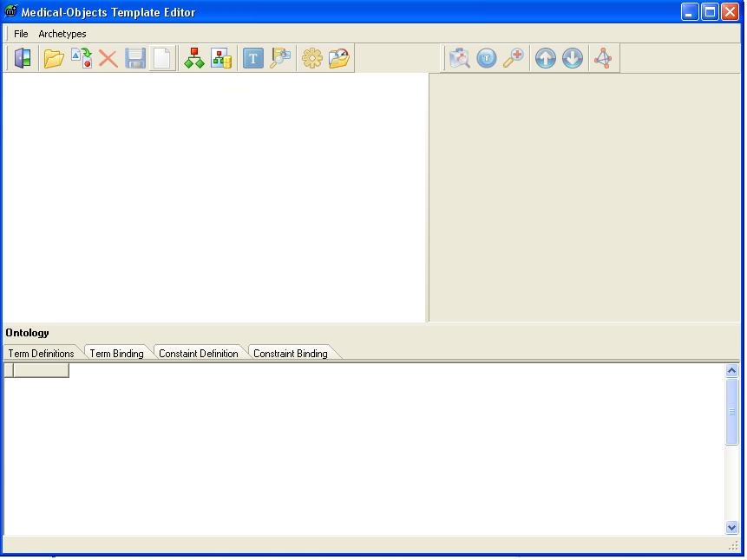Click the ontology scrollbar down arrow
Viewport: 747px width, 560px height.
[x=731, y=527]
